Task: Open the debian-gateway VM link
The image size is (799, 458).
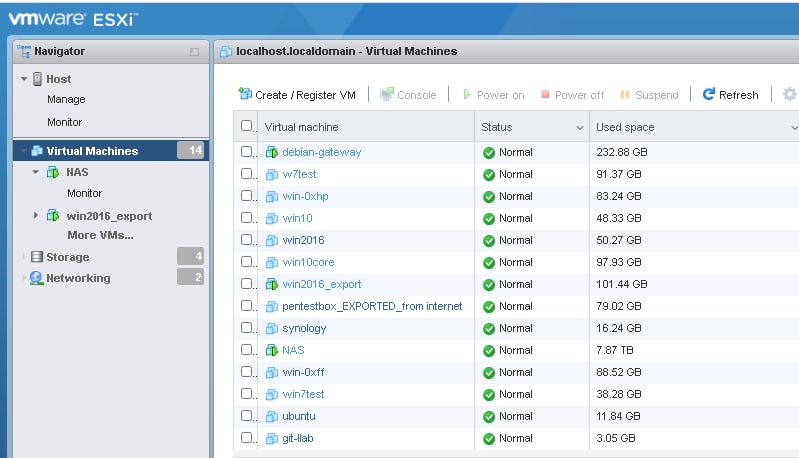Action: click(x=322, y=152)
